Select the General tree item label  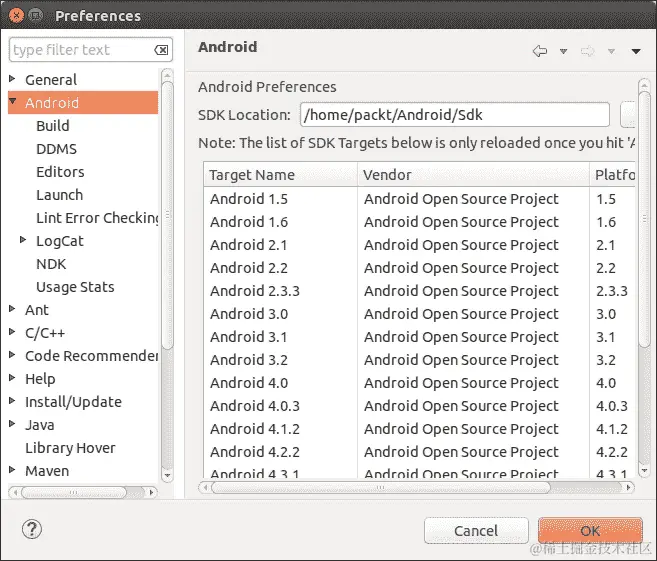click(51, 80)
